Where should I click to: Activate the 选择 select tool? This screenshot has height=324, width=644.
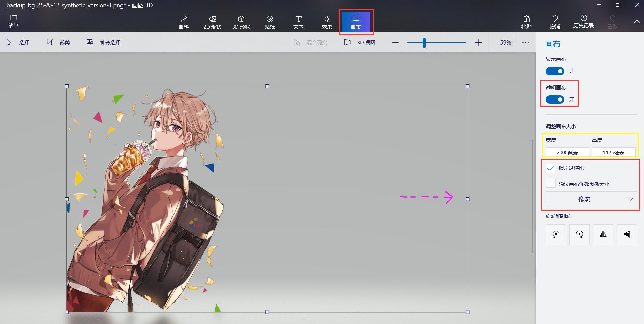coord(18,42)
